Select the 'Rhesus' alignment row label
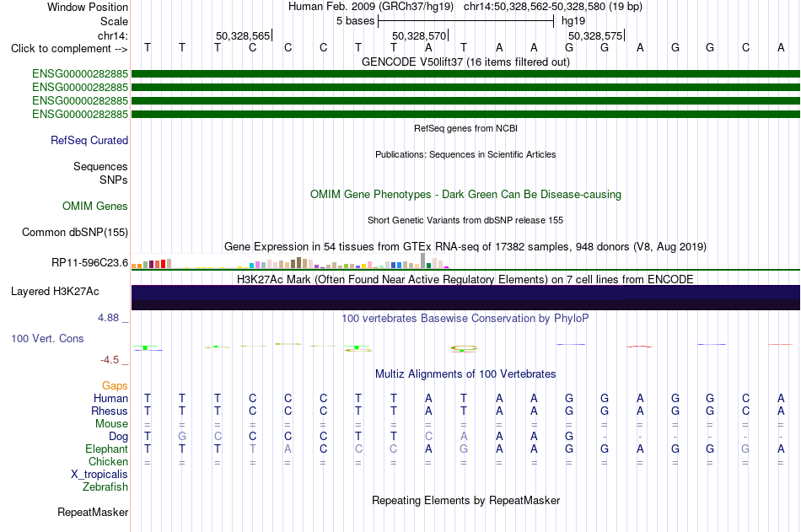The image size is (801, 532). point(110,411)
